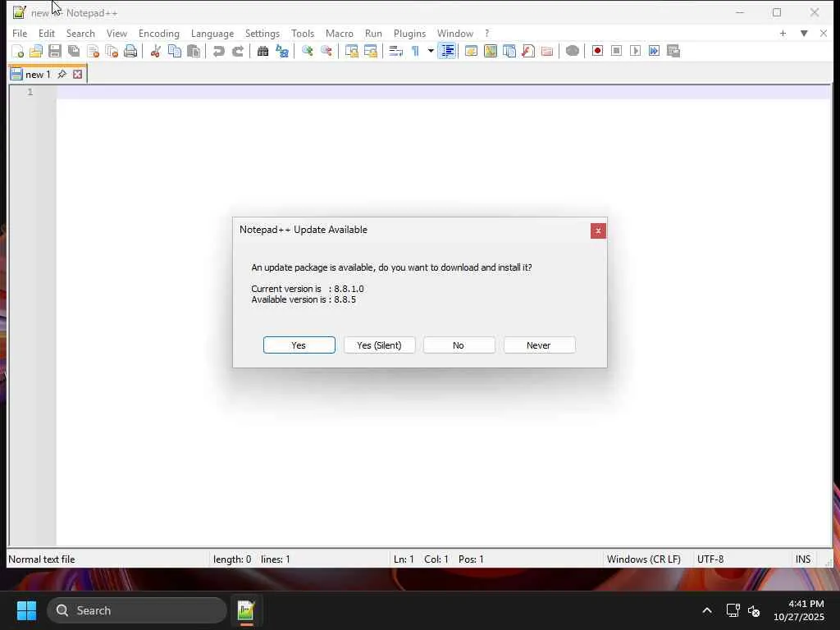
Task: Click the taskbar Search box
Action: (137, 610)
